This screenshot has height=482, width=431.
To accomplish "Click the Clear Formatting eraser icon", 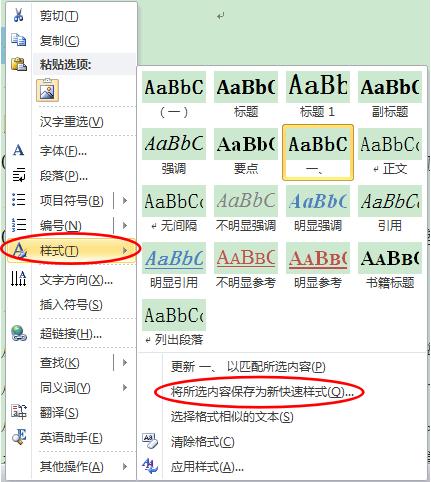I will click(150, 441).
